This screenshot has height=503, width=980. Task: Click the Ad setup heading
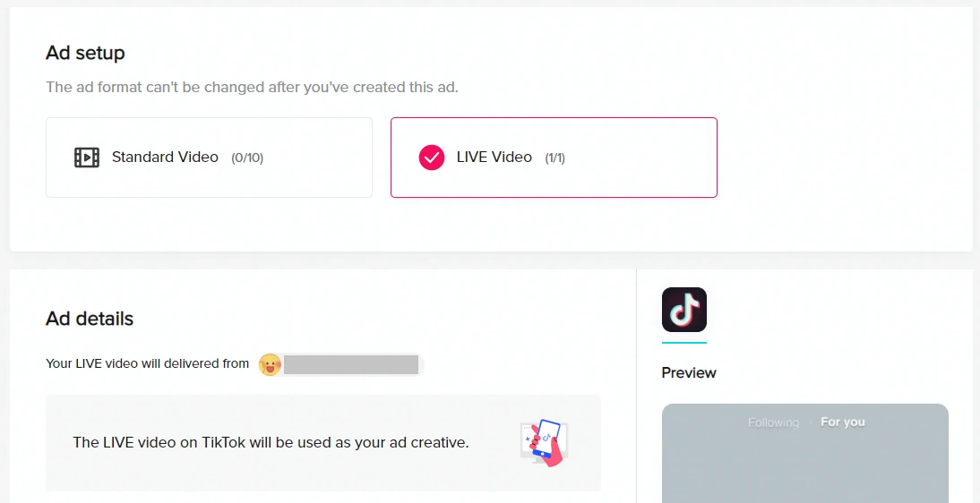coord(85,53)
